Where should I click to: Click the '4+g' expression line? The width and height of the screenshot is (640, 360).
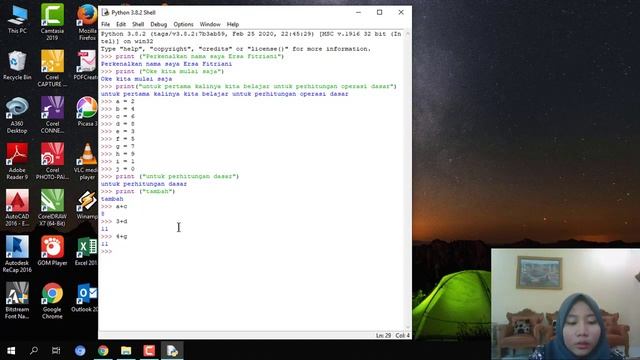click(121, 236)
